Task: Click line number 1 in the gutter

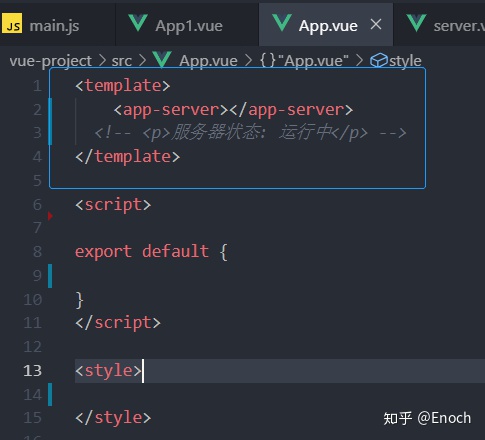Action: coord(37,86)
